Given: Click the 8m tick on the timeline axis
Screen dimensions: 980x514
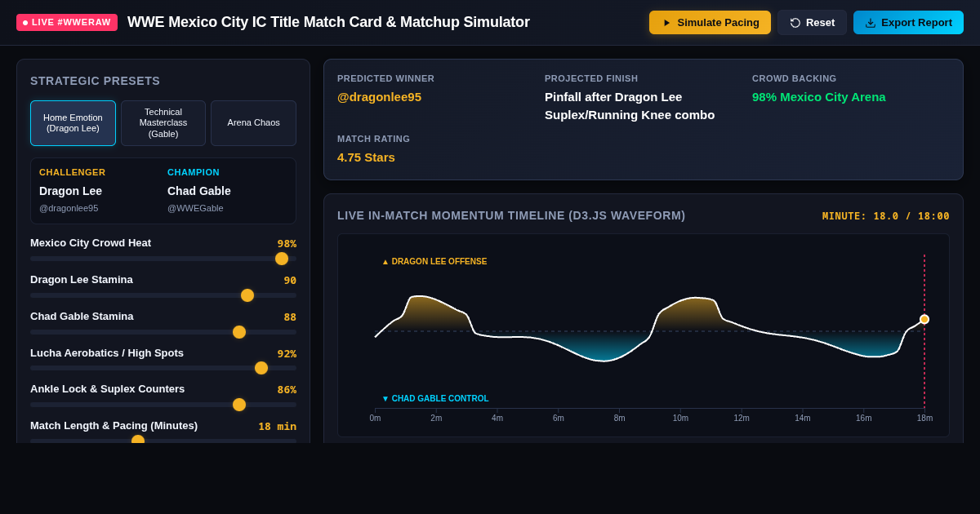Looking at the screenshot, I should (620, 418).
